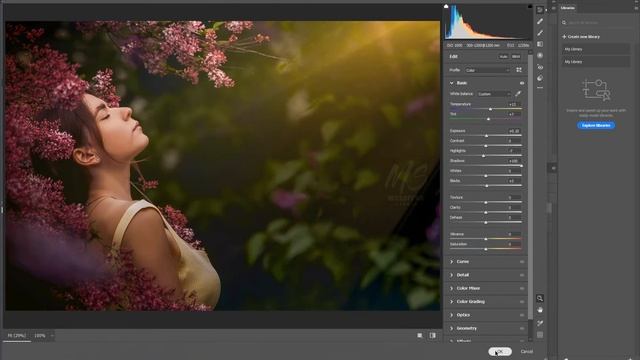
Task: Open the Presets panel icon
Action: click(540, 78)
